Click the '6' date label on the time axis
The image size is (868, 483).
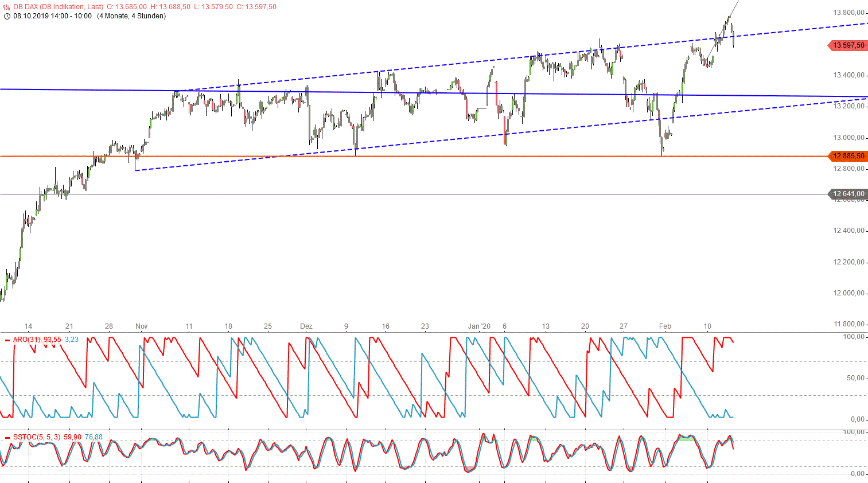tap(504, 326)
